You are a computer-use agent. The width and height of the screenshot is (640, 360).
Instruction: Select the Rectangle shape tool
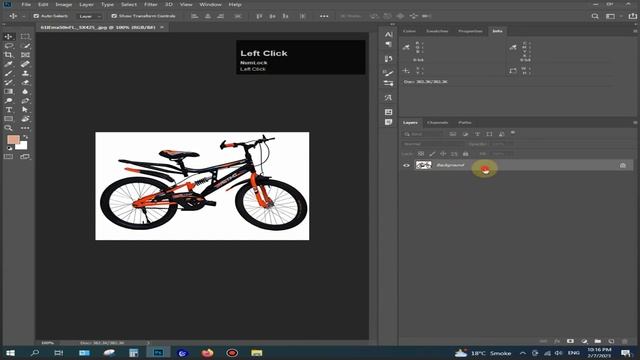click(9, 119)
